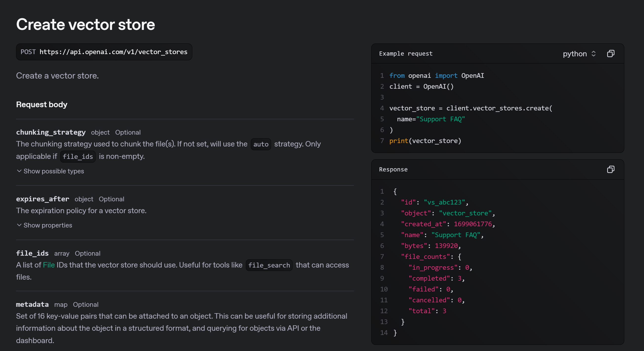Open the File link in file_ids description
The height and width of the screenshot is (351, 644).
tap(49, 265)
